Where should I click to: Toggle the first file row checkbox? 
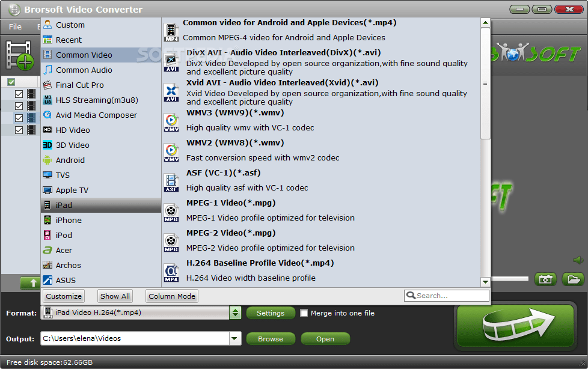click(19, 94)
